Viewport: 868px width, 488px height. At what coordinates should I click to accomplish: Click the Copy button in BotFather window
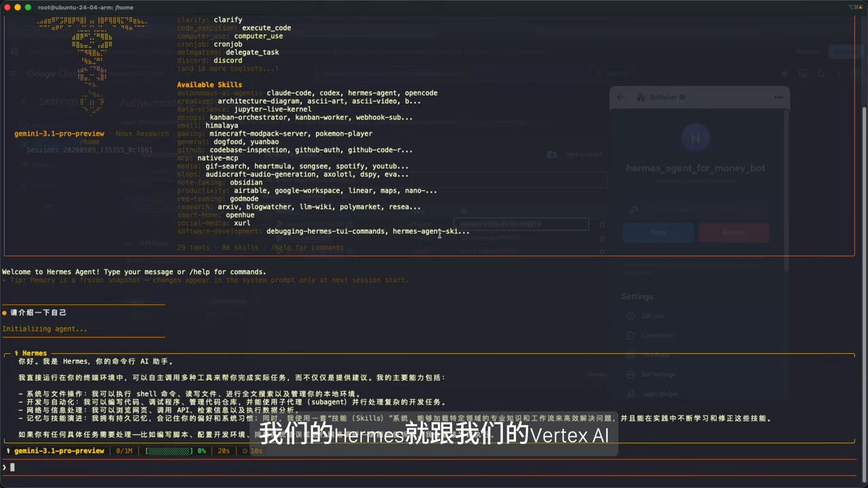tap(658, 232)
